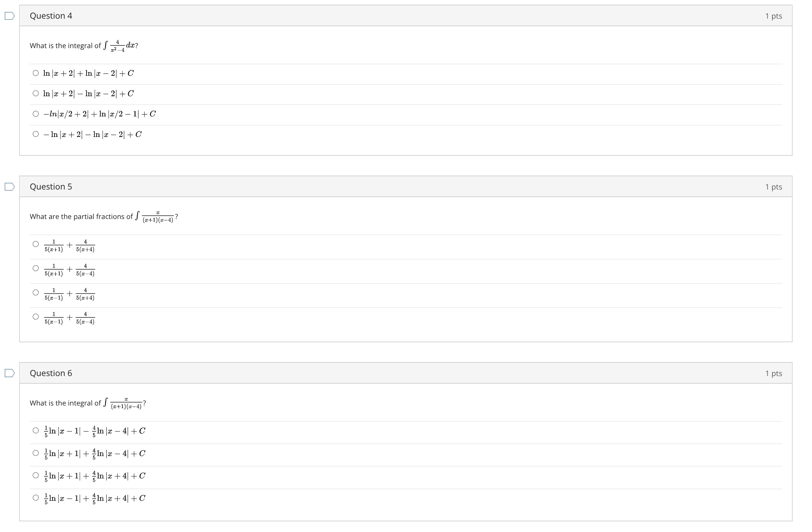Choose the −ln|x/2+2| + ln|x/2−1| + C option
This screenshot has width=812, height=532.
35,113
